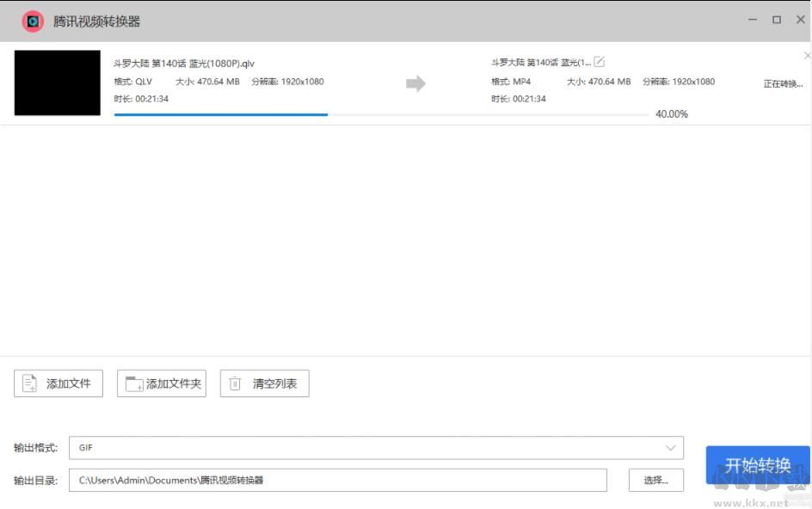Clear the queue with 清空列表

263,383
